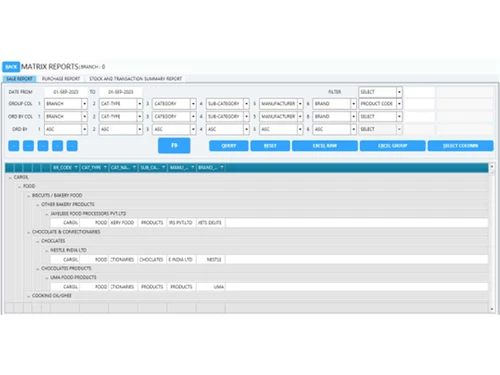Screen dimensions: 500x375
Task: Click the BR_CODE column filter icon
Action: click(x=76, y=167)
